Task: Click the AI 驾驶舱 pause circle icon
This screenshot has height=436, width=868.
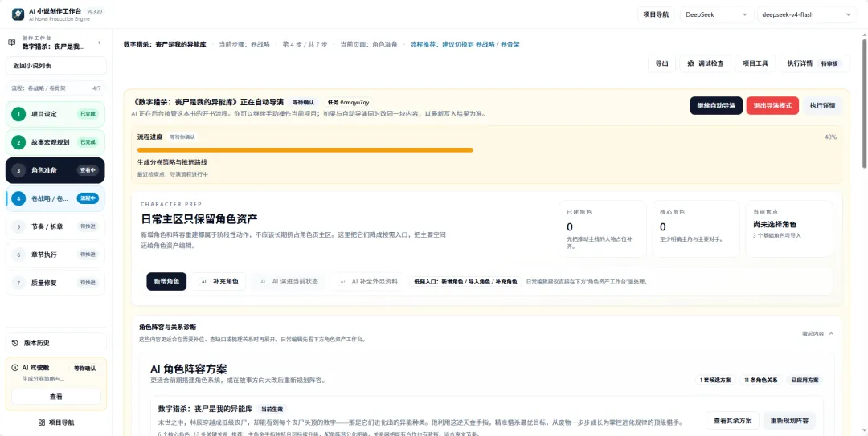Action: pos(15,368)
